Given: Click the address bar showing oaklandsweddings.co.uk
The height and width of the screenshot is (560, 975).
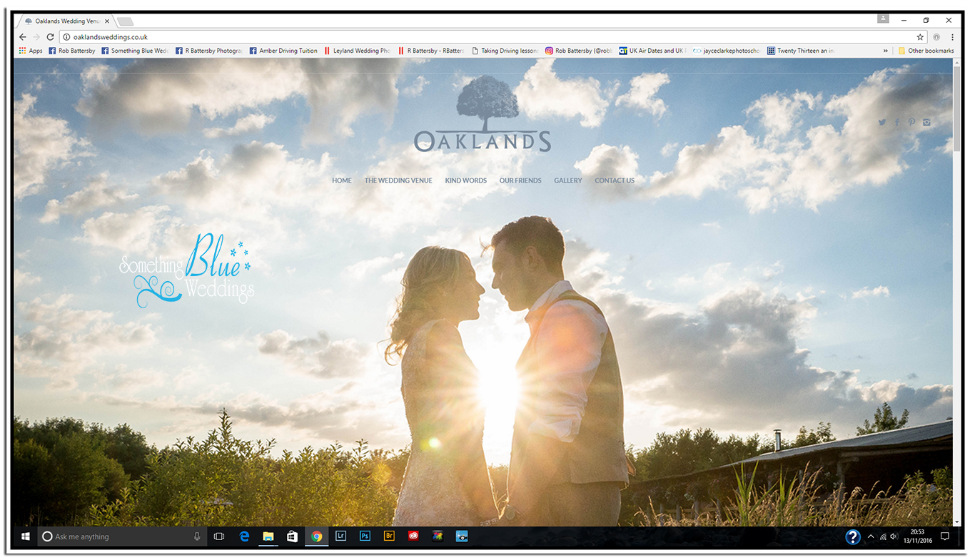Looking at the screenshot, I should click(428, 37).
